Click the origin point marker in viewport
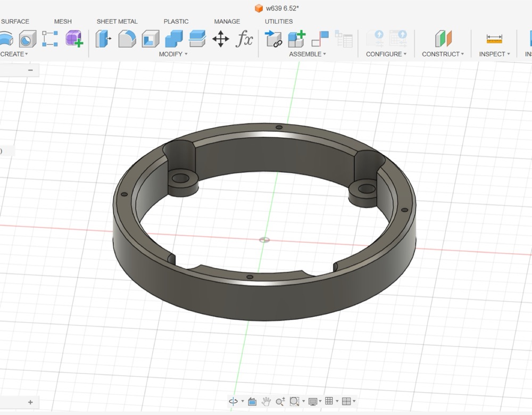This screenshot has width=532, height=415. coord(264,240)
